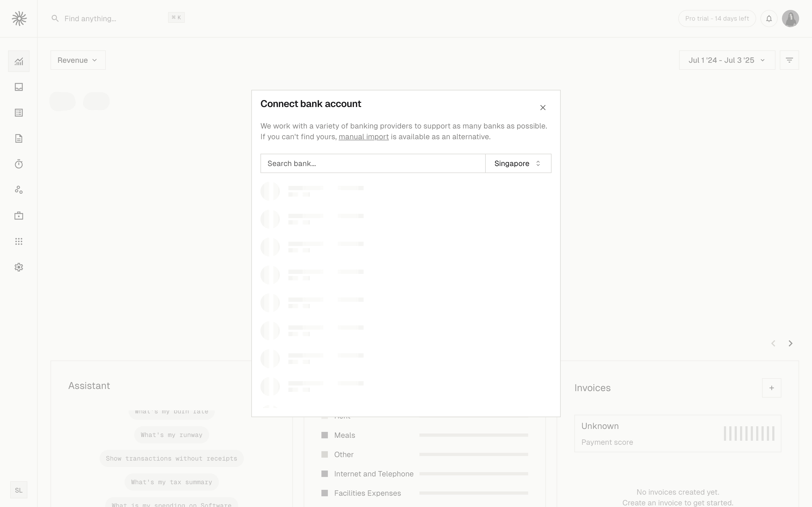Click into the Search bank field

click(x=372, y=164)
